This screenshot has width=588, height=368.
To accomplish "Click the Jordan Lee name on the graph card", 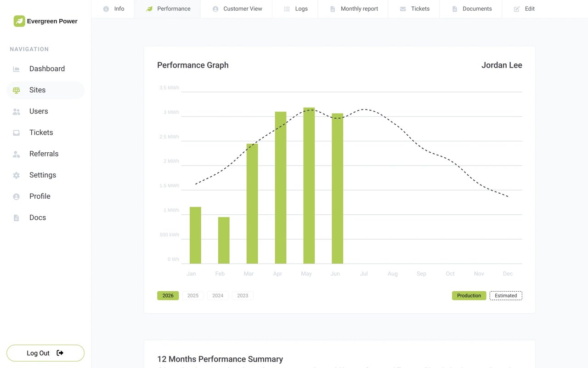I will pos(502,65).
